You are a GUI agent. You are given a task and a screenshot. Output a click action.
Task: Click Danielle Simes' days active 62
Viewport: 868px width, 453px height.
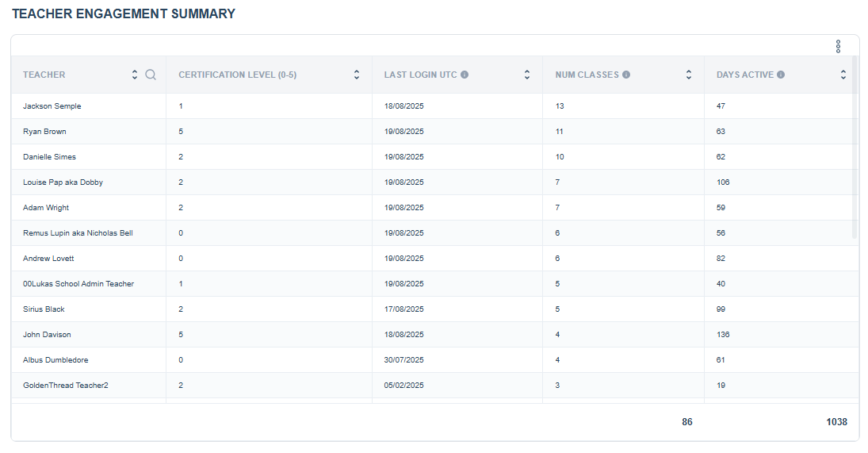coord(721,157)
